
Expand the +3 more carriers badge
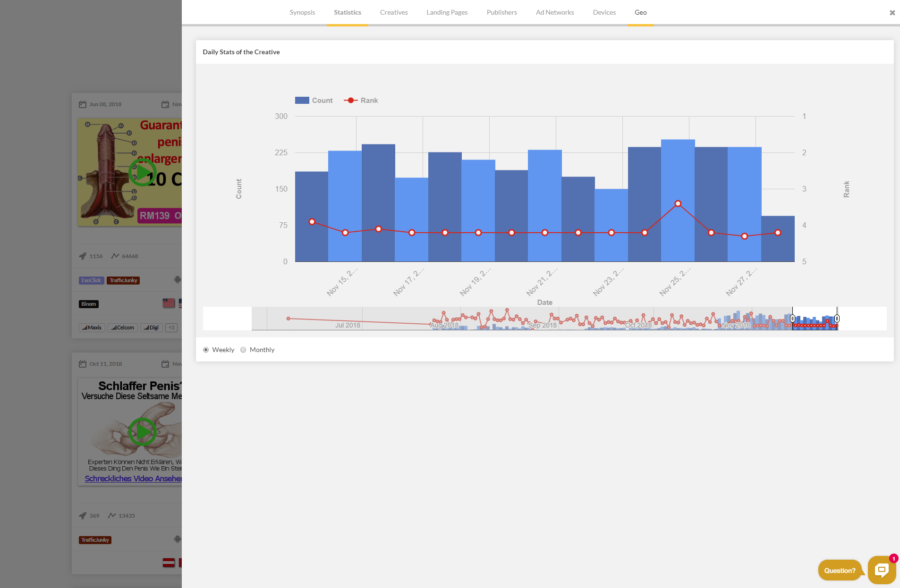click(x=171, y=328)
